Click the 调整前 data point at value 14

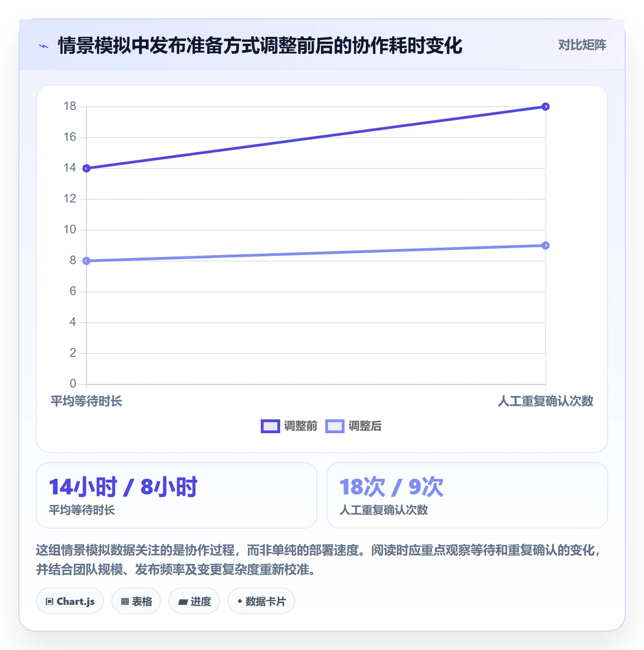[x=86, y=168]
